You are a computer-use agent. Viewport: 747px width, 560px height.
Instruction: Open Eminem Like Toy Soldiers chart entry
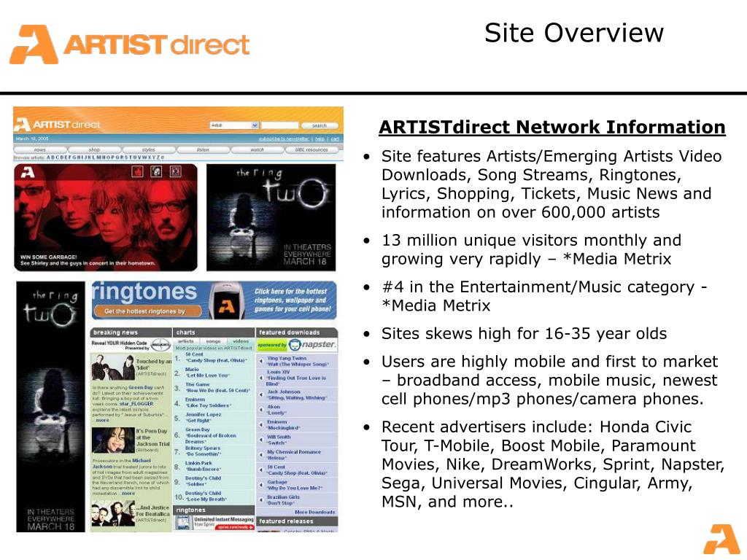tap(208, 402)
